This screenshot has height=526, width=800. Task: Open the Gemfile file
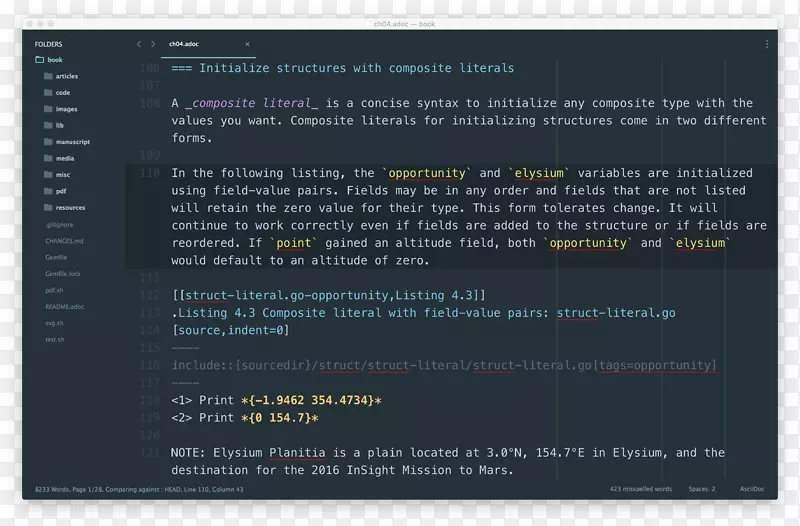(x=56, y=257)
